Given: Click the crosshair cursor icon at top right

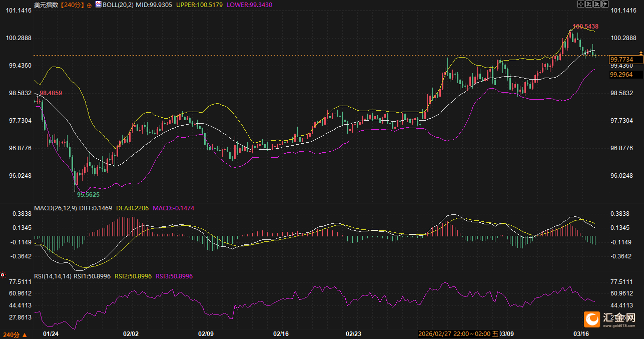Looking at the screenshot, I should (581, 4).
